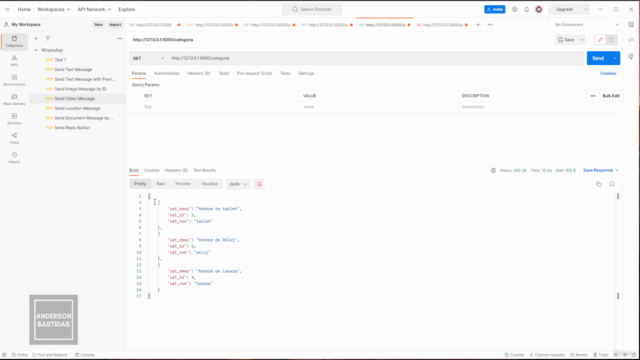The width and height of the screenshot is (640, 360).
Task: Open the Send Reply Button request
Action: point(72,128)
